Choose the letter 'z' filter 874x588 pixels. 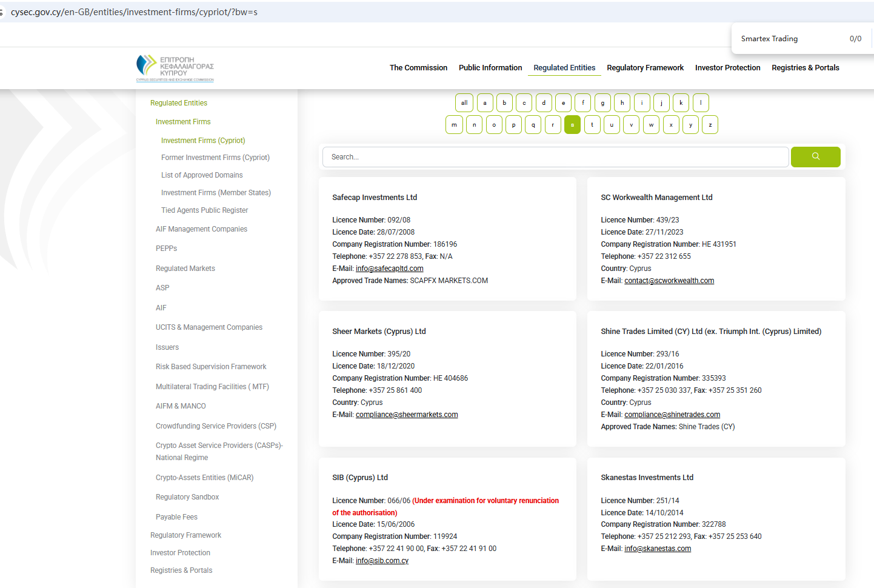[710, 125]
